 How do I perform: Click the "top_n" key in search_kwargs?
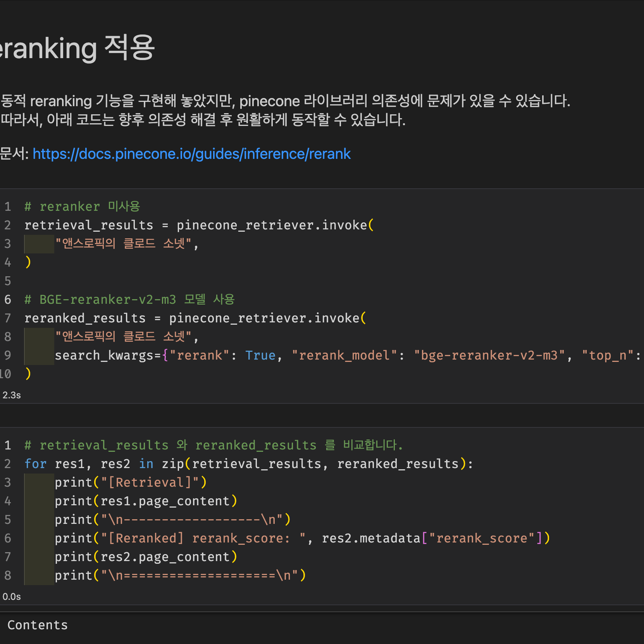point(608,355)
